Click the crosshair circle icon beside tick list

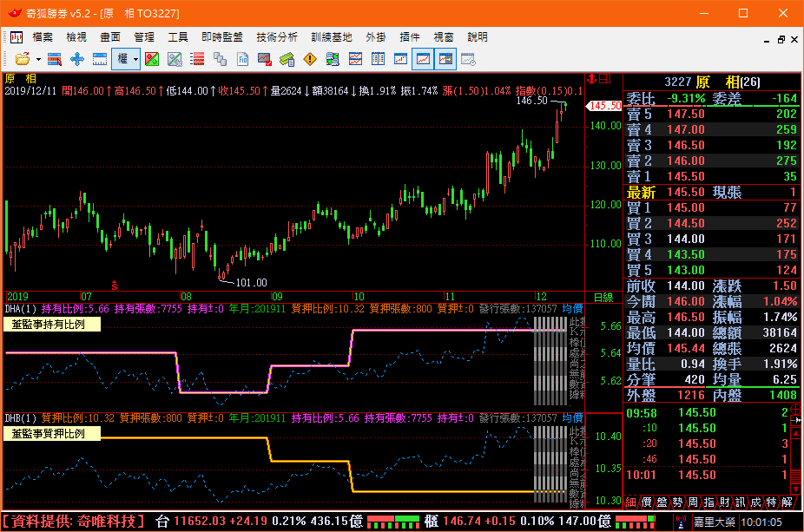pyautogui.click(x=796, y=410)
